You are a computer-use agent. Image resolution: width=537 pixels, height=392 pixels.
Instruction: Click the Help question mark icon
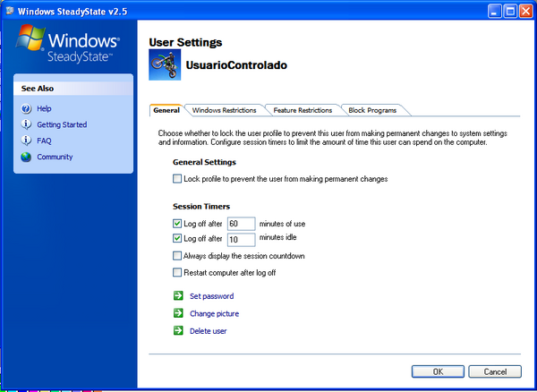click(x=25, y=108)
